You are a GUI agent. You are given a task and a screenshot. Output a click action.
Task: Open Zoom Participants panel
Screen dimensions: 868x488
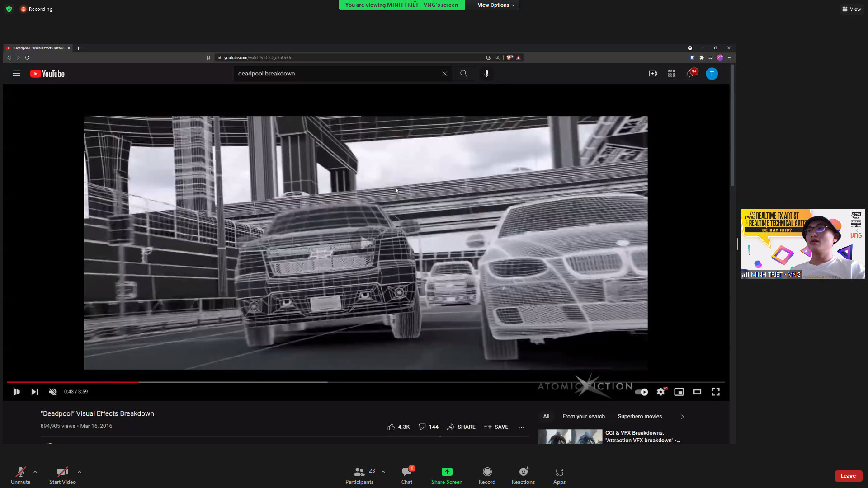coord(360,476)
